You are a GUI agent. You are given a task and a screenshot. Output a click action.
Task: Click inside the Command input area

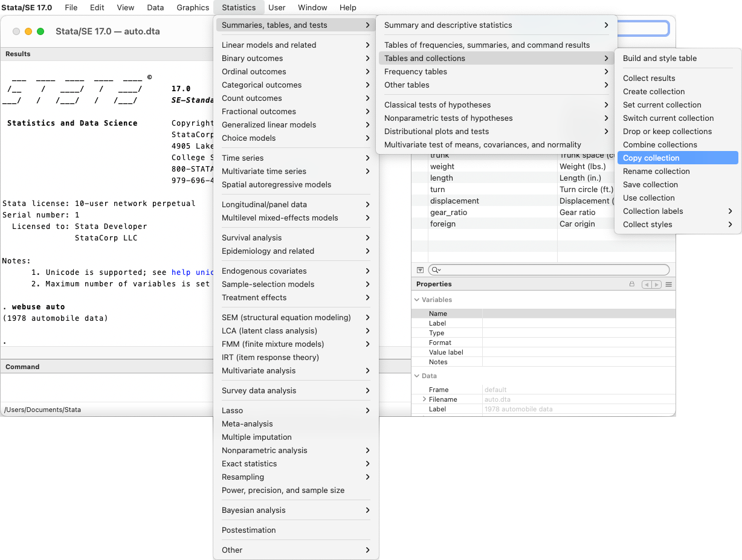108,387
